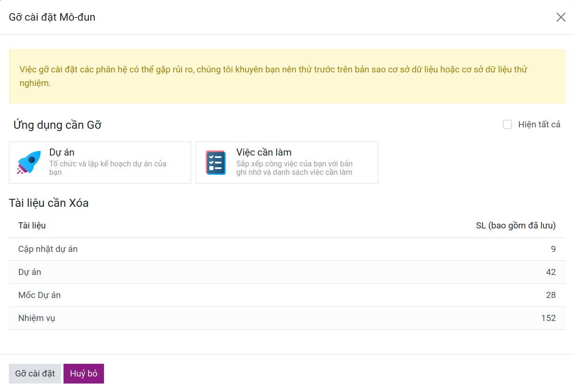Click the Gỡ cài đặt Mô-đun dialog title

pos(52,17)
